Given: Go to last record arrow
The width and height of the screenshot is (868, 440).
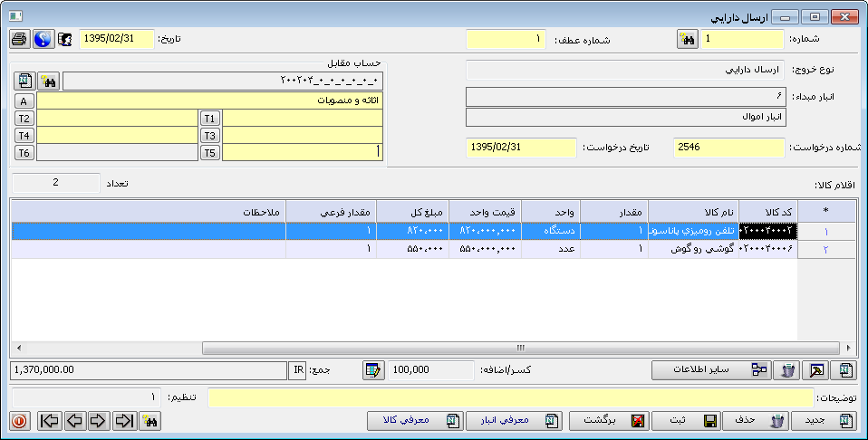Looking at the screenshot, I should (x=124, y=421).
